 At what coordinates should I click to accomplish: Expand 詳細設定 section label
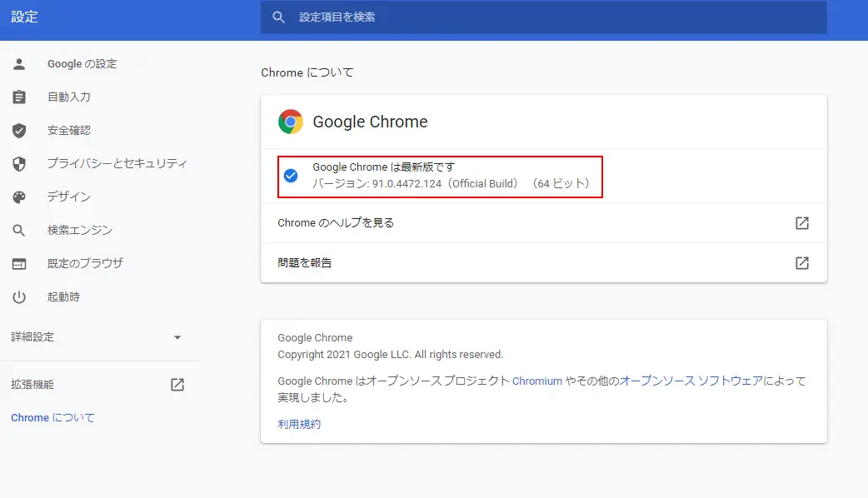point(32,337)
